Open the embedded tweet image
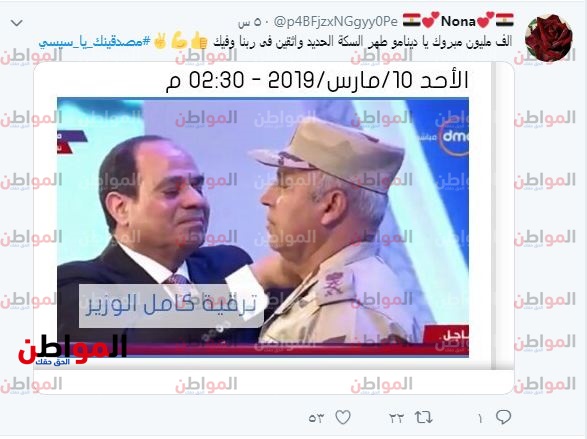This screenshot has height=439, width=587. (x=263, y=227)
